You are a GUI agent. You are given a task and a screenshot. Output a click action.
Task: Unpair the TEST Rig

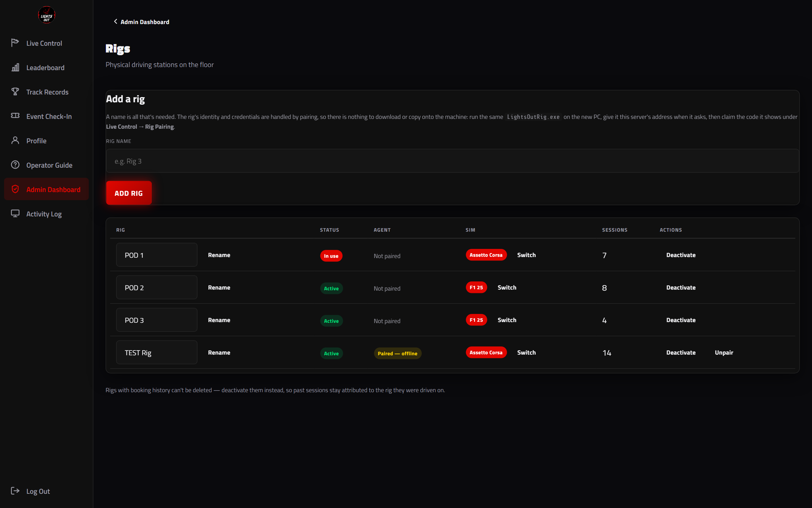pos(724,353)
